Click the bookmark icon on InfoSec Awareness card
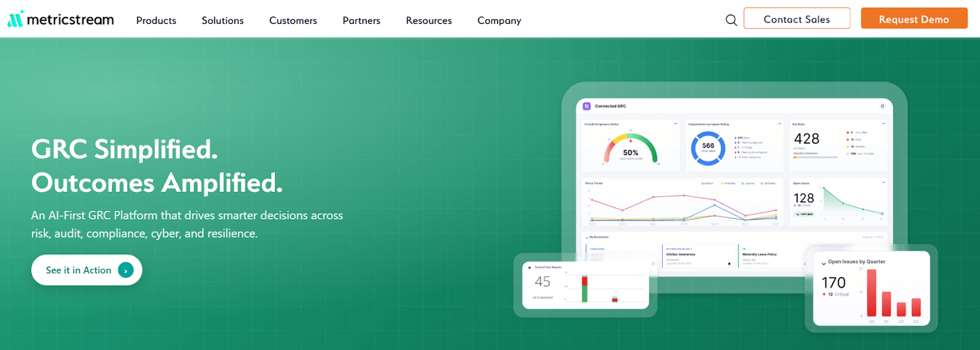The width and height of the screenshot is (980, 350). [x=729, y=263]
